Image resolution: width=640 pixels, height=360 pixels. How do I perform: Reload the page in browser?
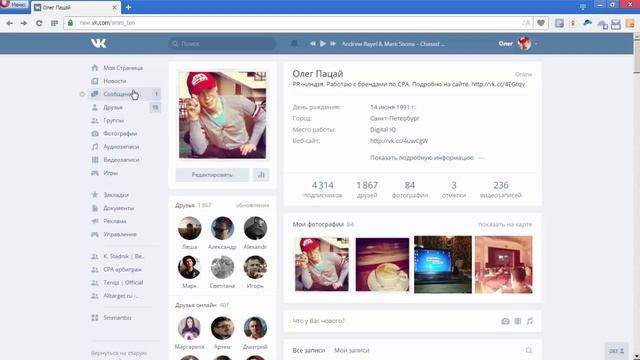(x=39, y=23)
